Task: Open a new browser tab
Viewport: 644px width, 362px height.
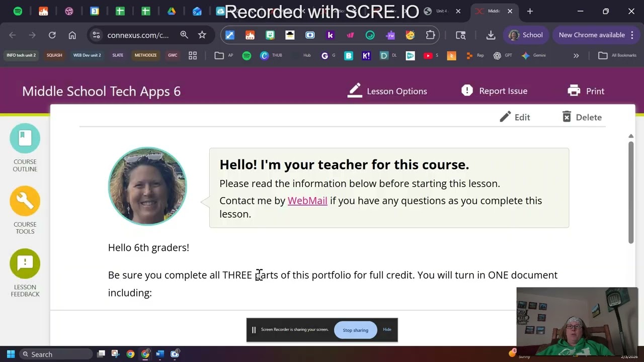Action: (x=530, y=11)
